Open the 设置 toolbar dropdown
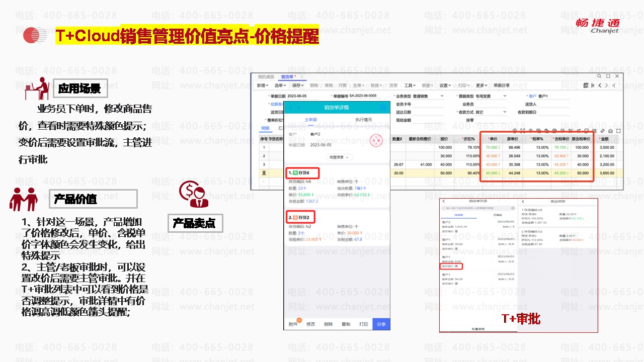Image resolution: width=644 pixels, height=362 pixels. pyautogui.click(x=445, y=85)
